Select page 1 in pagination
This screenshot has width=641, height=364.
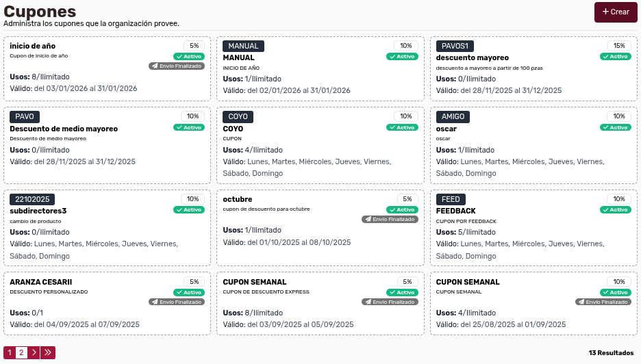click(10, 352)
